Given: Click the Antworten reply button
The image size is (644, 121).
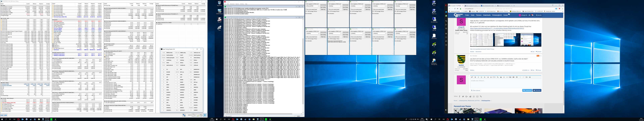Looking at the screenshot, I should 527,90.
